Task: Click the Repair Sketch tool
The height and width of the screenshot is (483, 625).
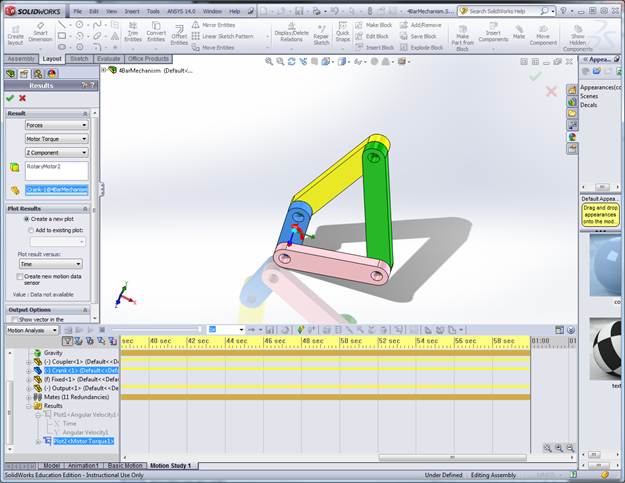Action: click(321, 35)
